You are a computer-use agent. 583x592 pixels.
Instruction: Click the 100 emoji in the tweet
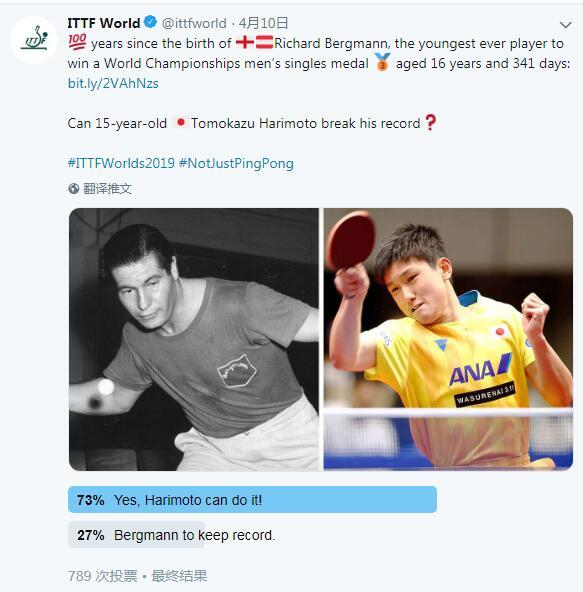coord(77,42)
